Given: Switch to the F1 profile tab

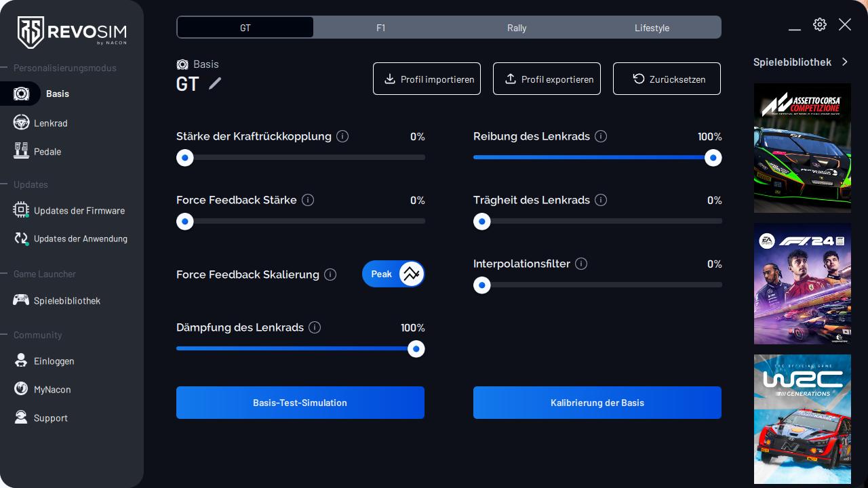Looking at the screenshot, I should [x=381, y=28].
